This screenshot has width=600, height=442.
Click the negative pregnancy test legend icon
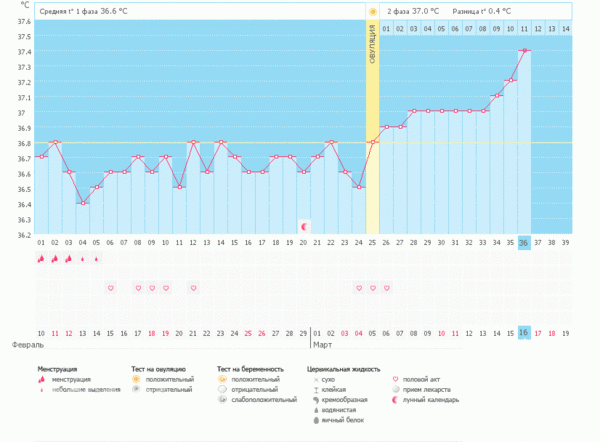pos(222,390)
